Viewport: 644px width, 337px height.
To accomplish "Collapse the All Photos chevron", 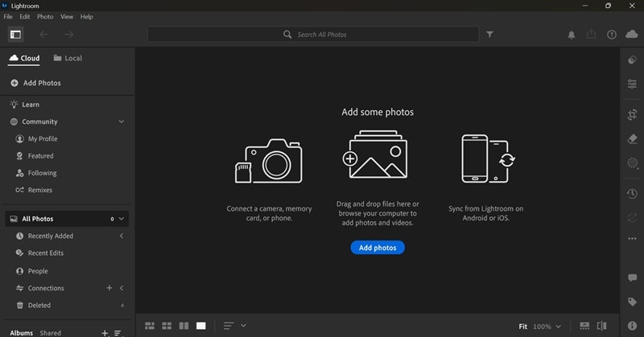I will point(122,219).
